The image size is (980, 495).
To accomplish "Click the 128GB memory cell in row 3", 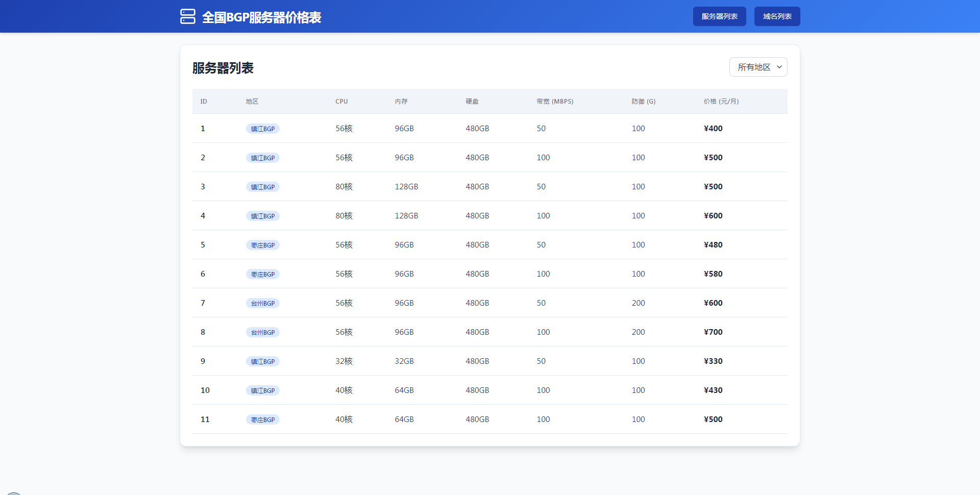I will click(406, 187).
